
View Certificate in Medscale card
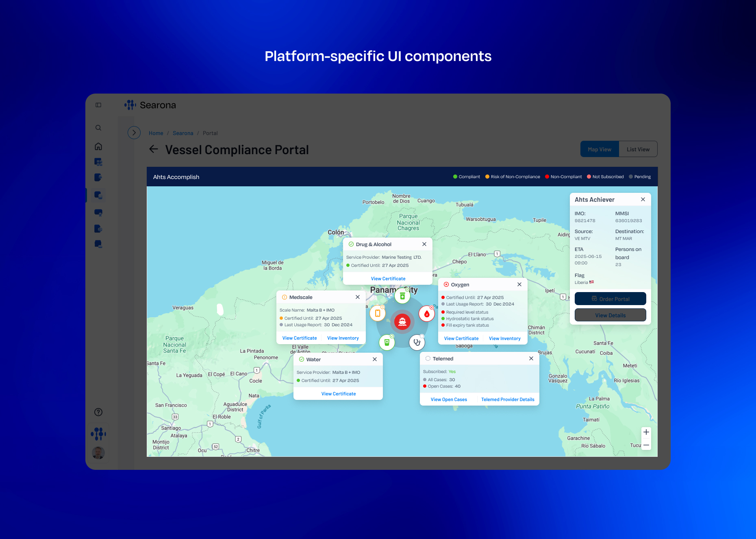[300, 338]
